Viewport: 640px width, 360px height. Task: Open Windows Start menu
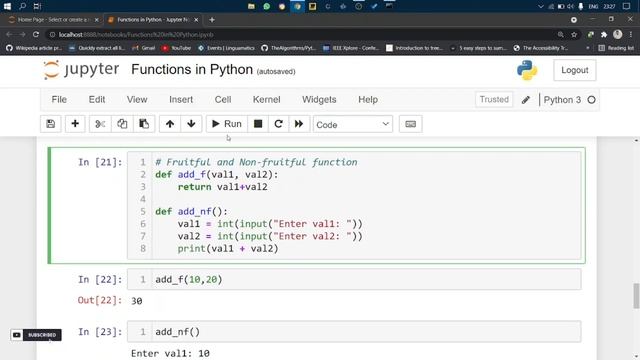[7, 6]
